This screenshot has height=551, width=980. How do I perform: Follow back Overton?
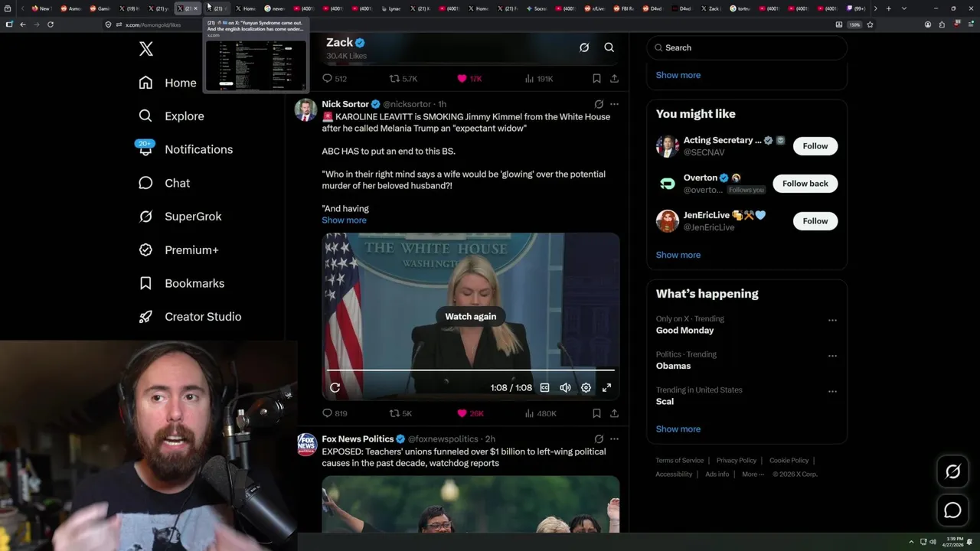(x=805, y=184)
